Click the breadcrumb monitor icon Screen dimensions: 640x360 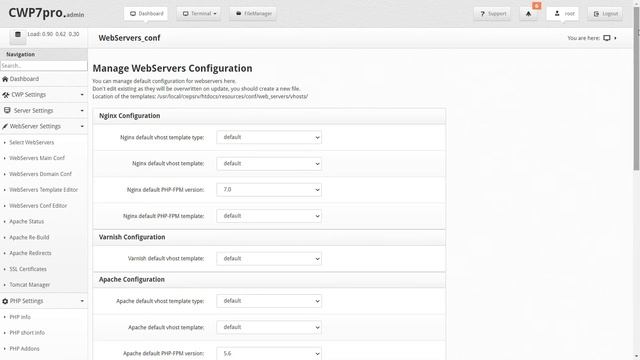click(x=607, y=38)
